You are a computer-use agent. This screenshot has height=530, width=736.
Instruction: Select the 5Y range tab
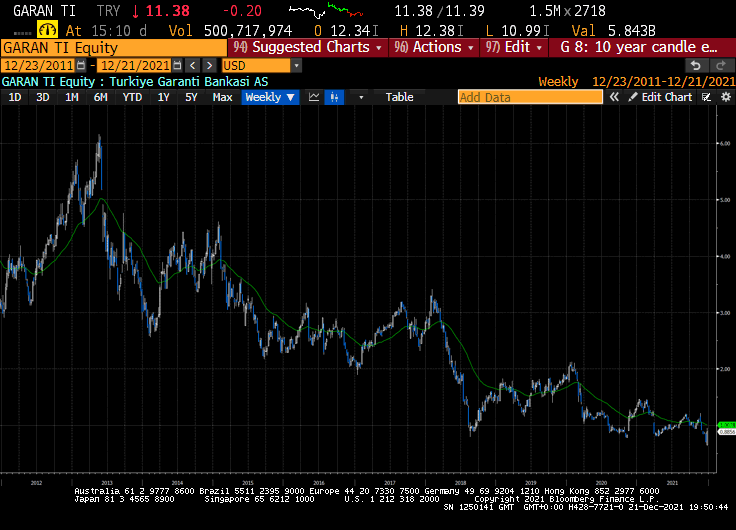pyautogui.click(x=191, y=97)
